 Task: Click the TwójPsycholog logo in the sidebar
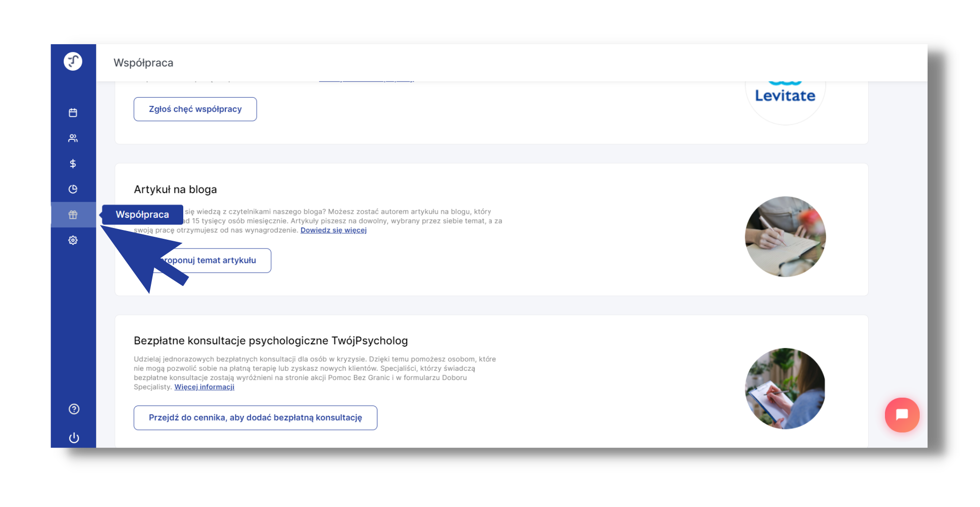pos(73,61)
